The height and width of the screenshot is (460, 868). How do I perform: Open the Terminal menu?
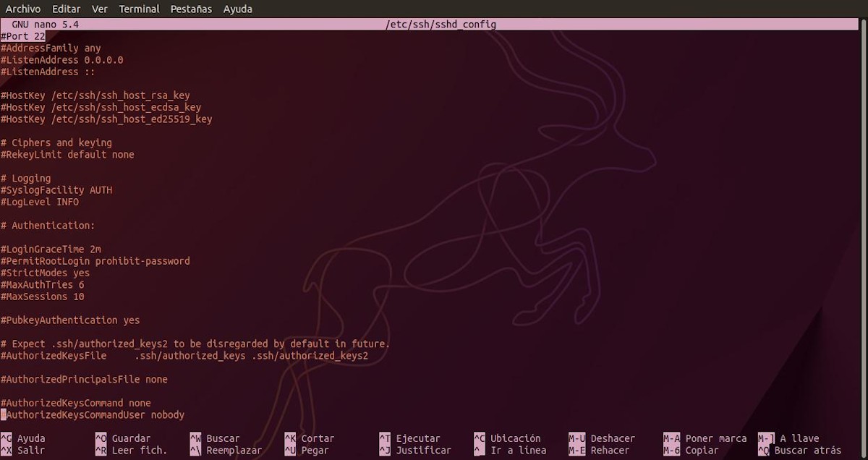click(x=138, y=9)
